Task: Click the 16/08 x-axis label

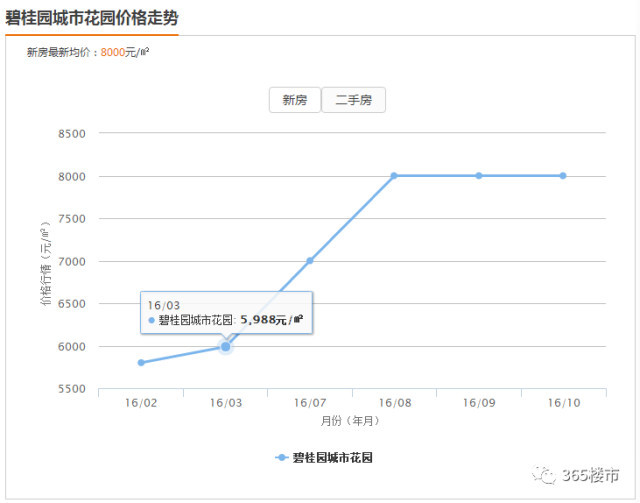Action: [x=395, y=403]
